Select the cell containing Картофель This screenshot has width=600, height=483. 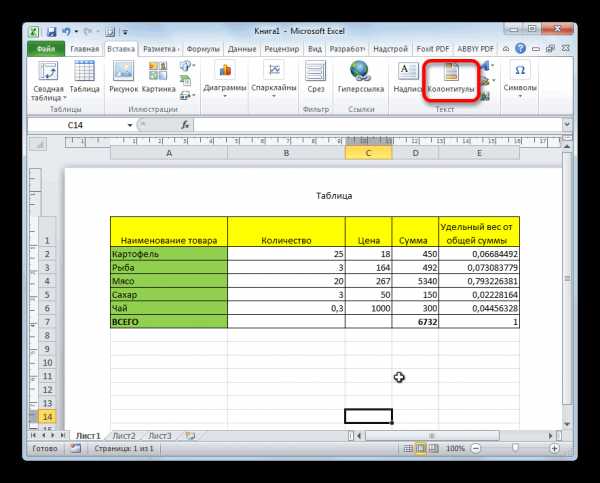[169, 254]
